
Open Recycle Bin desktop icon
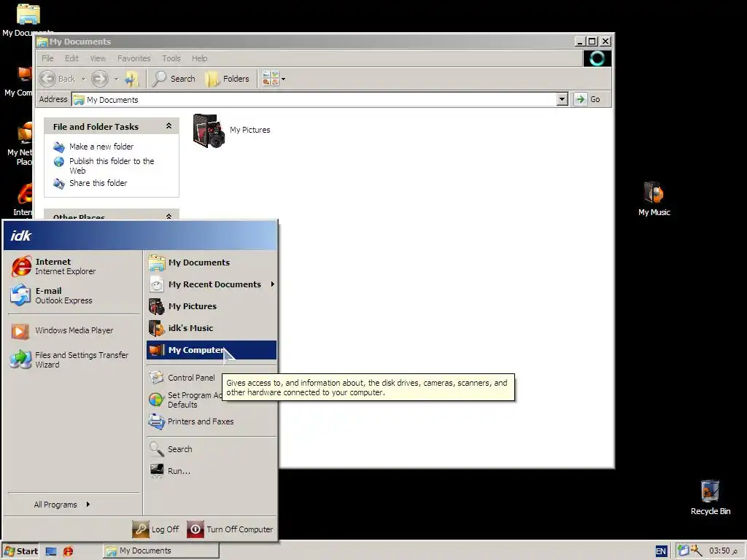[x=710, y=497]
